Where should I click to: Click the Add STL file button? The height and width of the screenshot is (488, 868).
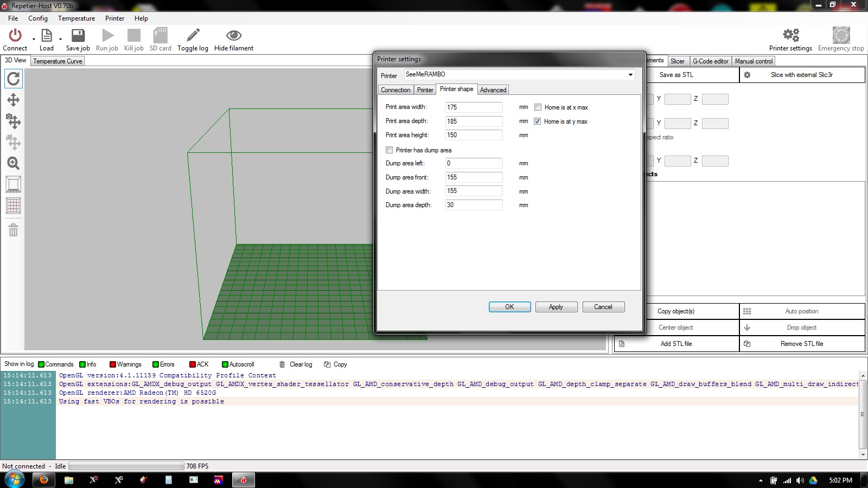pyautogui.click(x=676, y=344)
